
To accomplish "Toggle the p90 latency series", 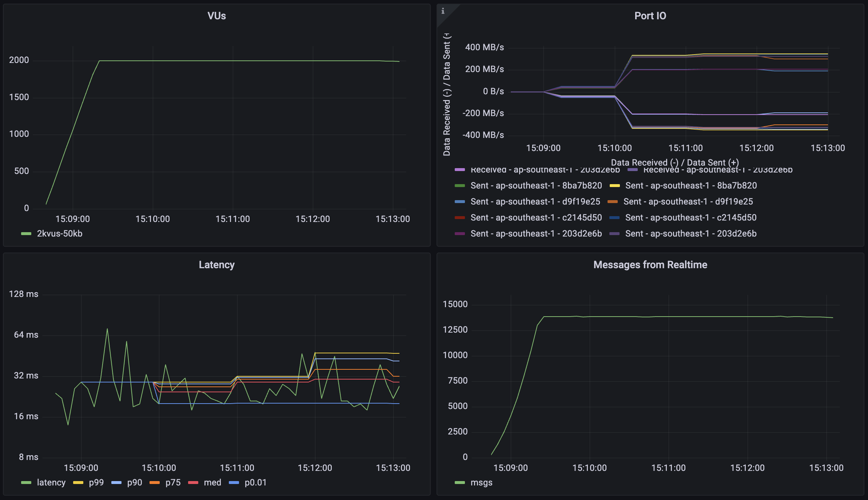I will click(x=134, y=483).
